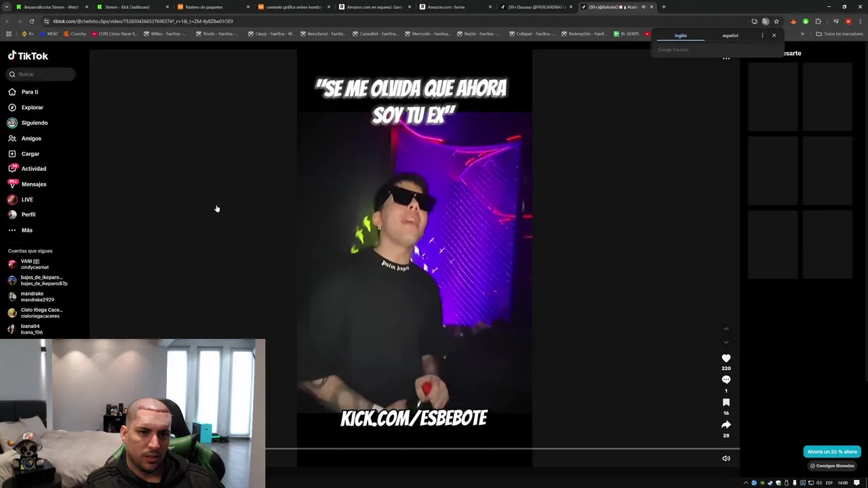Open followed account VANI cindycasmat
Viewport: 868px width, 488px height.
28,264
